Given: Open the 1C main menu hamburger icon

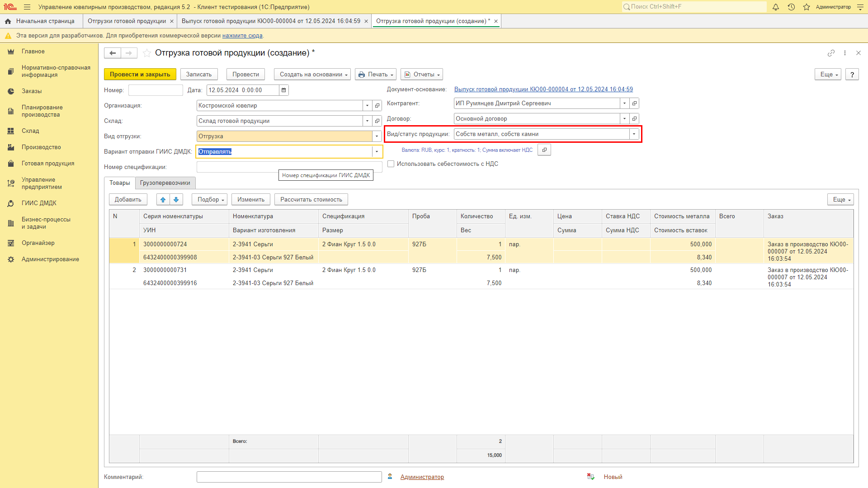Looking at the screenshot, I should [x=27, y=7].
